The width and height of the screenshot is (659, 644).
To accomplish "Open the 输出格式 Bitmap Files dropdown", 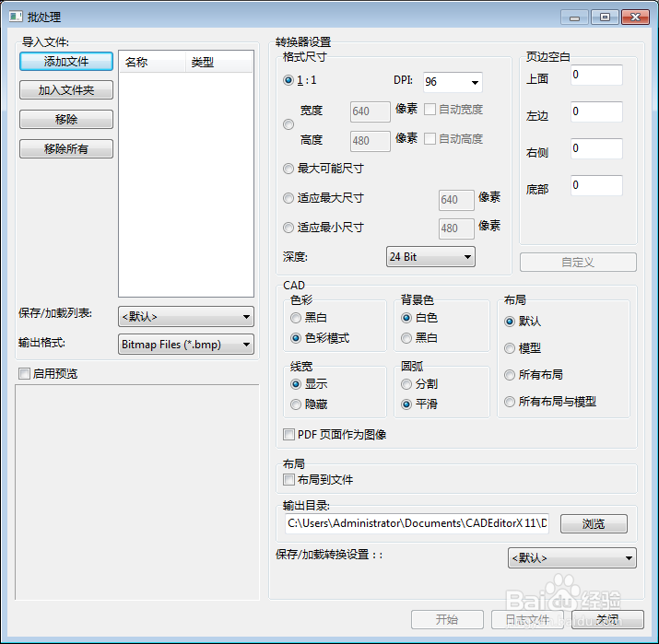I will [x=186, y=344].
